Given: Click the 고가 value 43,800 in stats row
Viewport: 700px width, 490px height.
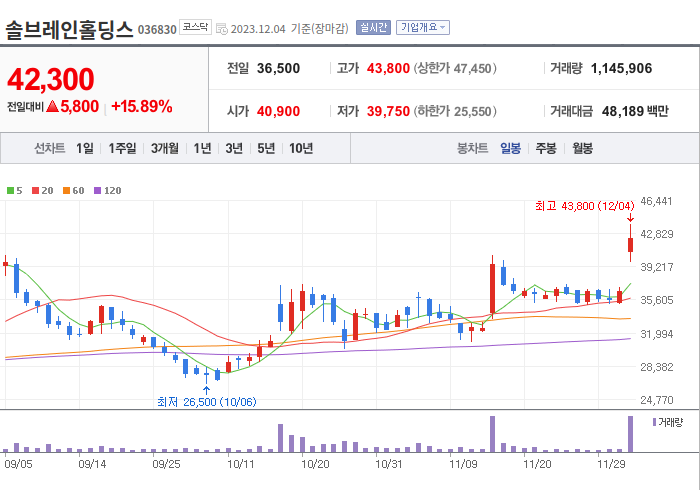Looking at the screenshot, I should [388, 68].
